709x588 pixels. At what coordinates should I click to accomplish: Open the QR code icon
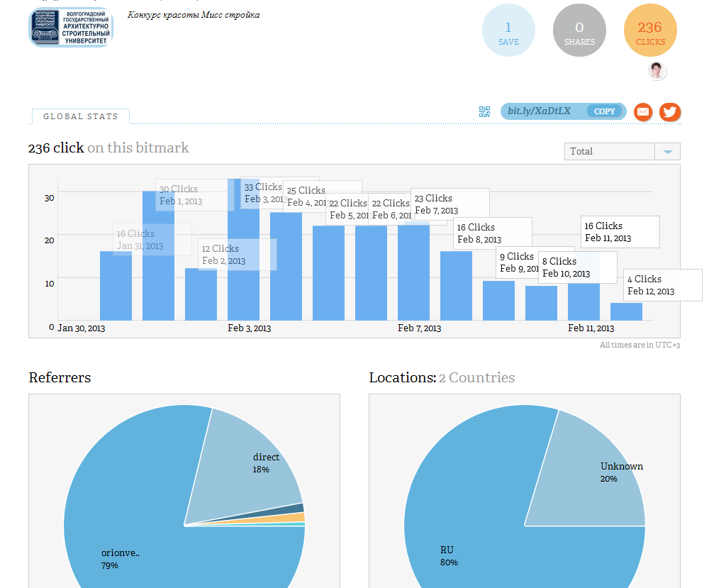coord(484,112)
